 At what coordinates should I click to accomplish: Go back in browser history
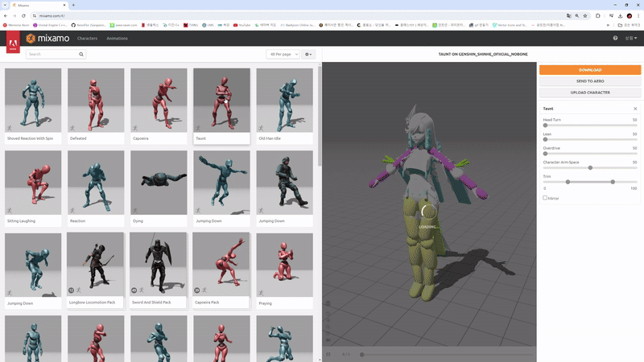6,15
